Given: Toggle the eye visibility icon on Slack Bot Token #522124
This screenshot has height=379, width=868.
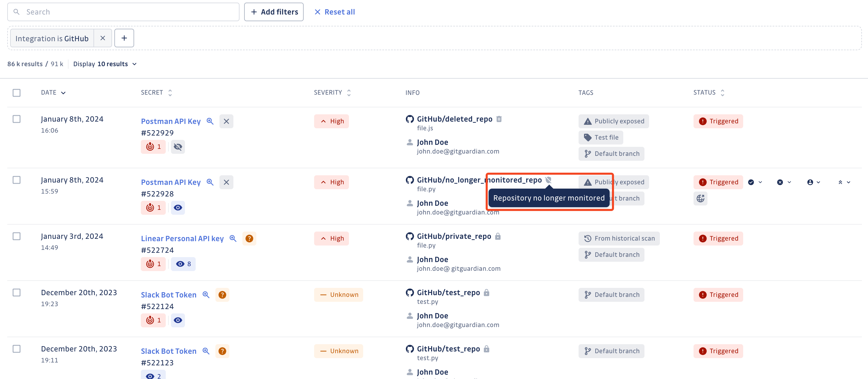Looking at the screenshot, I should pos(178,320).
